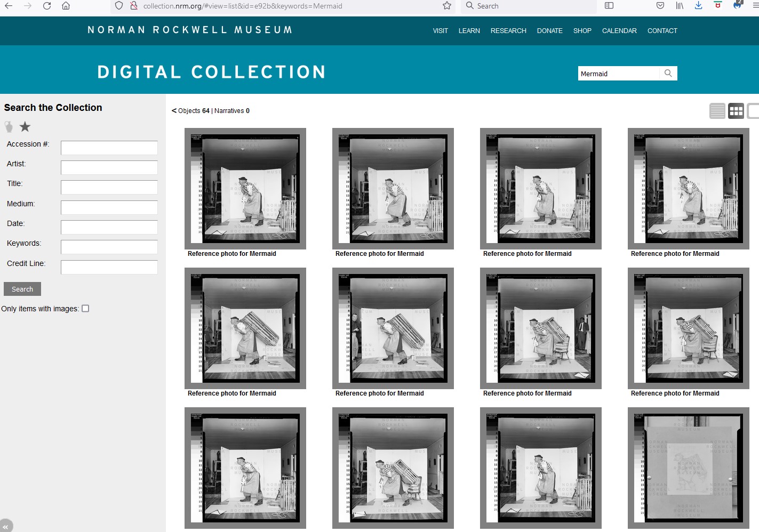759x532 pixels.
Task: Open second row third thumbnail with chair
Action: click(x=541, y=328)
